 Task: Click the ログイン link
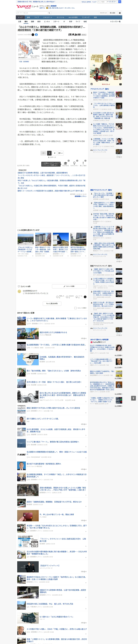click(x=42, y=8)
